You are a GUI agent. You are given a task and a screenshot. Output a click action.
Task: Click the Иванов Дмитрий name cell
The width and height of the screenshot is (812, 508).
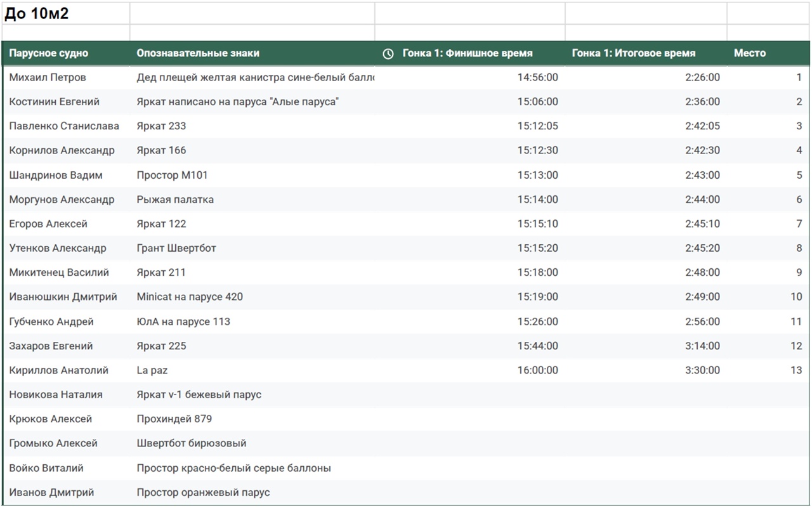[x=51, y=493]
